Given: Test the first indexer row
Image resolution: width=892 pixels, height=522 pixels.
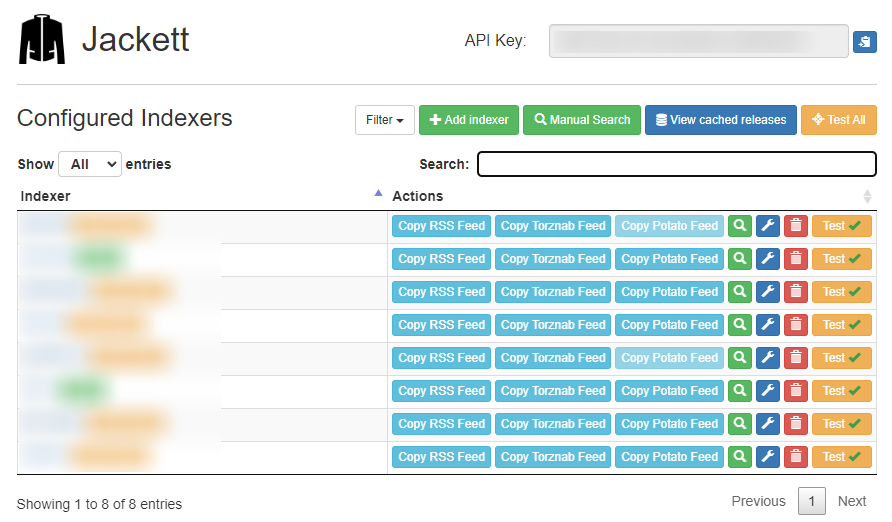Looking at the screenshot, I should coord(842,226).
